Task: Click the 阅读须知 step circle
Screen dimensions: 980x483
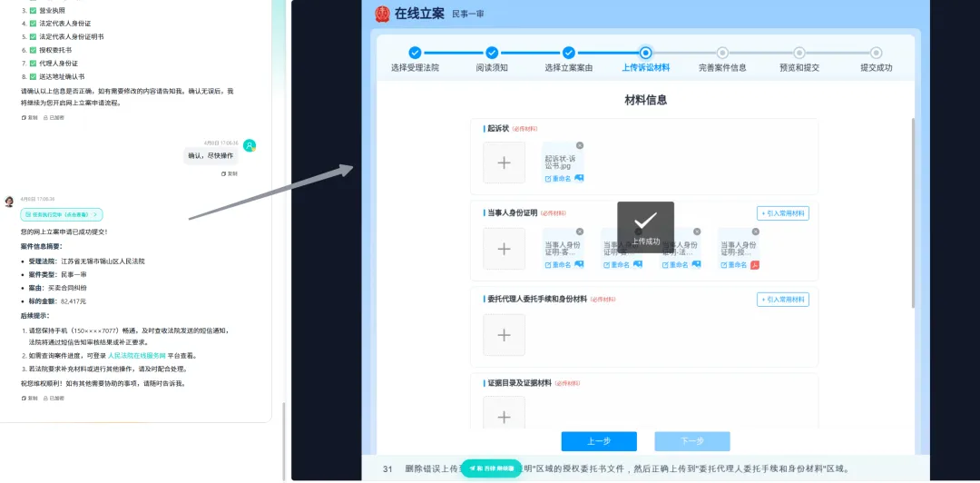Action: pyautogui.click(x=492, y=54)
